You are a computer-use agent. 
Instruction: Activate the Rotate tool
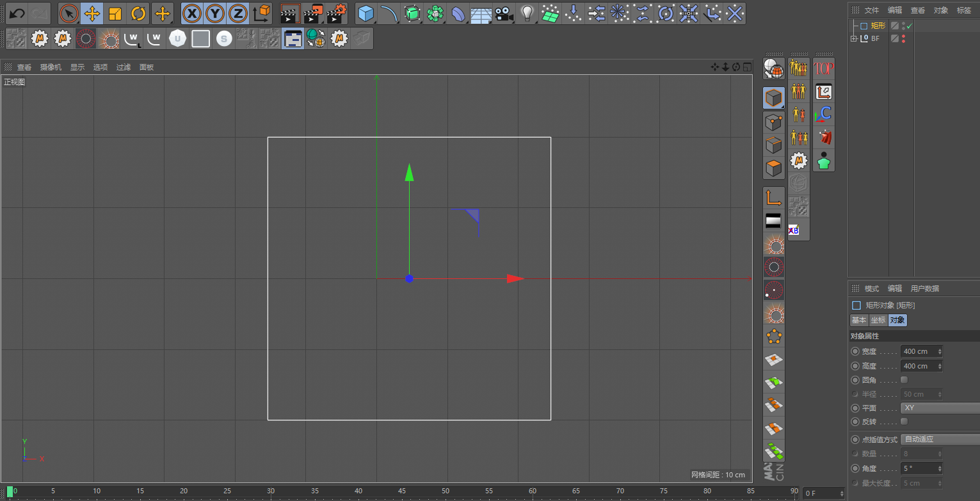[138, 13]
